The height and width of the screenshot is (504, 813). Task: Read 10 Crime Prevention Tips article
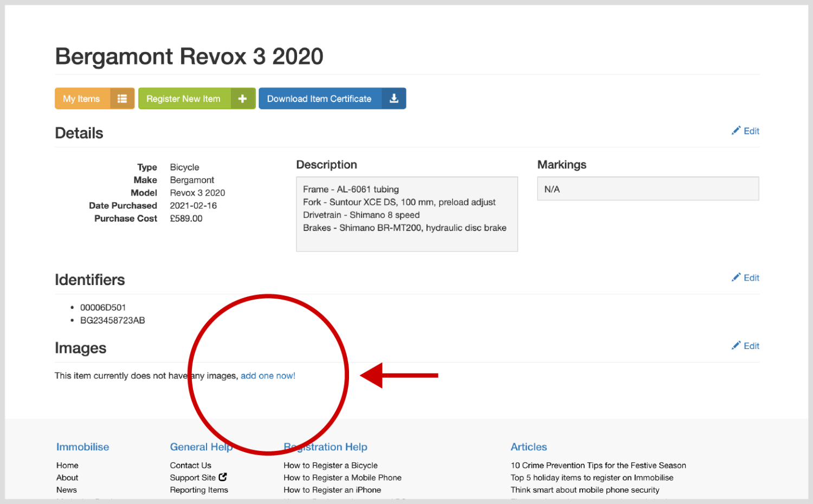(x=598, y=466)
